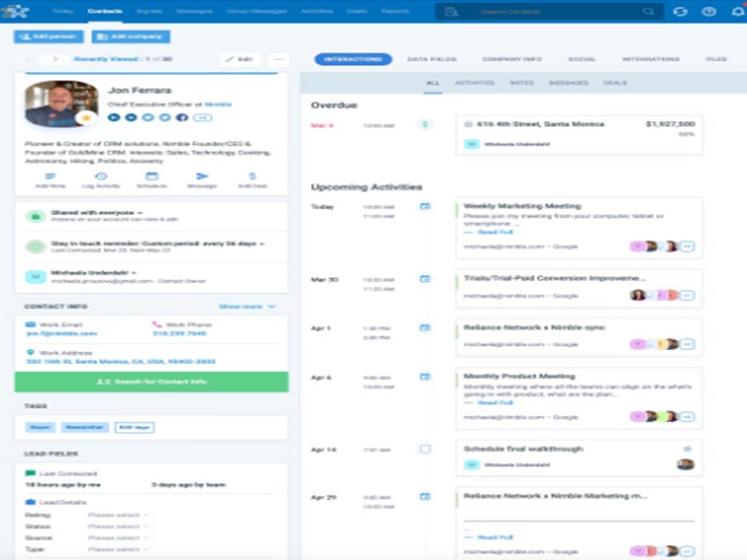
Task: Open the Source Please select dropdown
Action: (119, 538)
